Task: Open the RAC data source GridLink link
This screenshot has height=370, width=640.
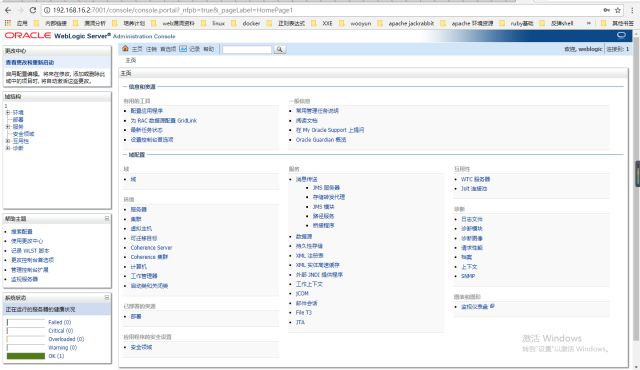Action: tap(164, 121)
